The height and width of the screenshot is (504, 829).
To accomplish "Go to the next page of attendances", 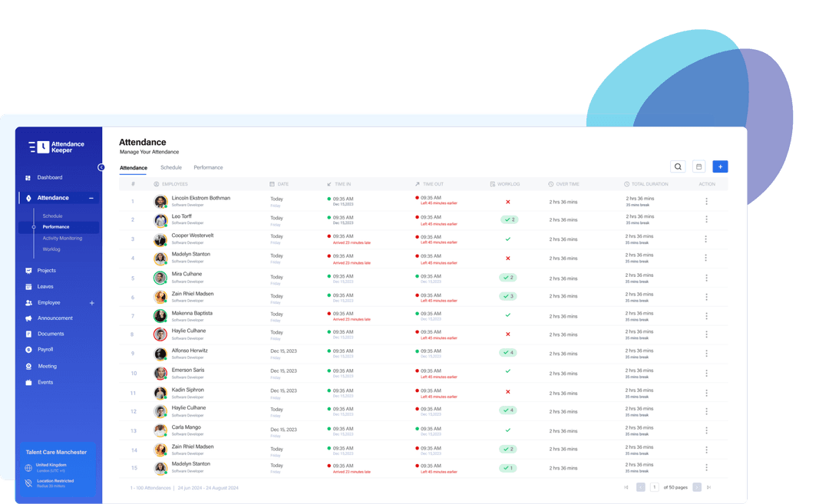I will [x=698, y=487].
